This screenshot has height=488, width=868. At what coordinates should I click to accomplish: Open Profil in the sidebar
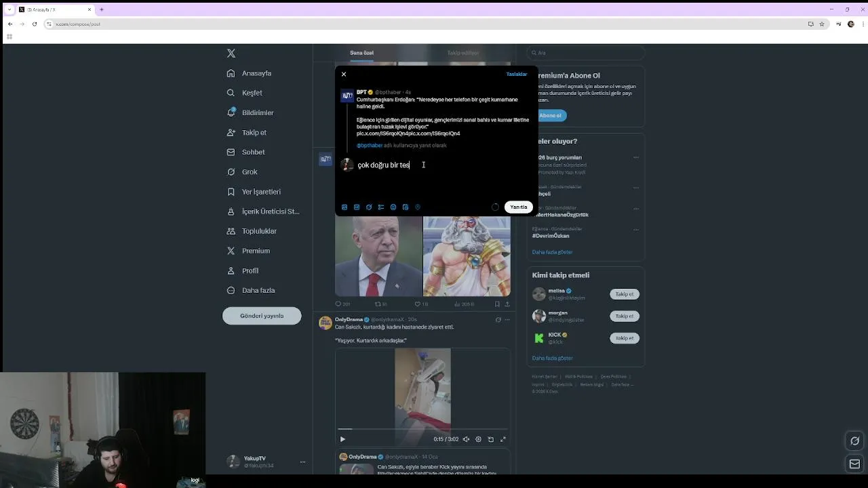(243, 270)
